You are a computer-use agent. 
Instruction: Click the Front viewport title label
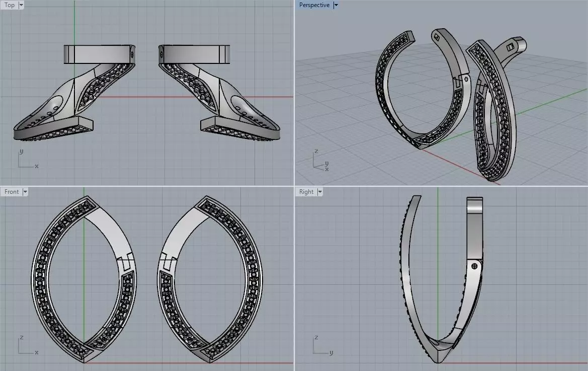click(12, 192)
